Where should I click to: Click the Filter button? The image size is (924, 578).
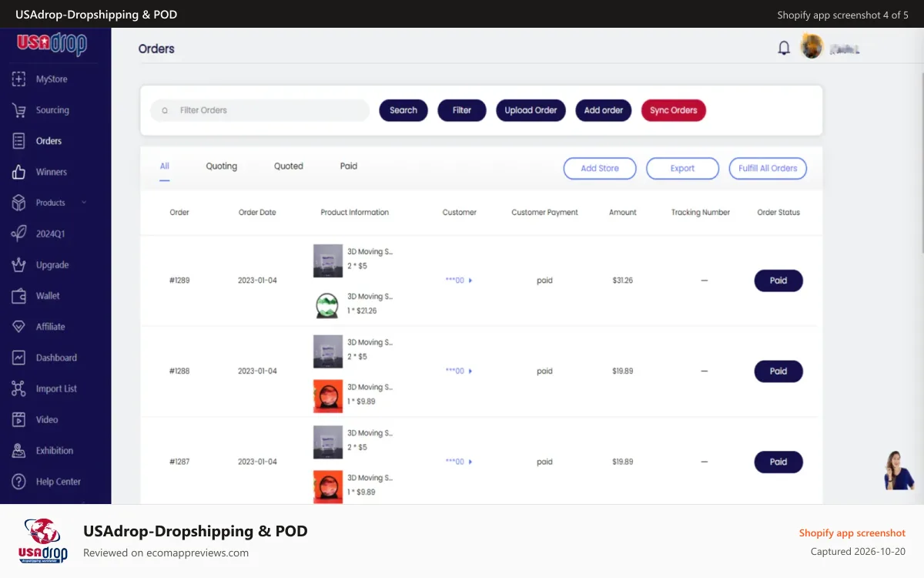point(462,110)
